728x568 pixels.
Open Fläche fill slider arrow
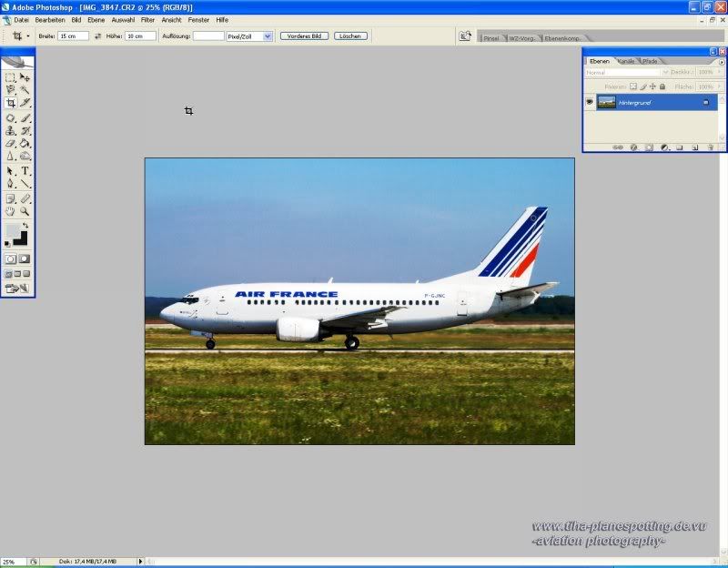pos(720,86)
